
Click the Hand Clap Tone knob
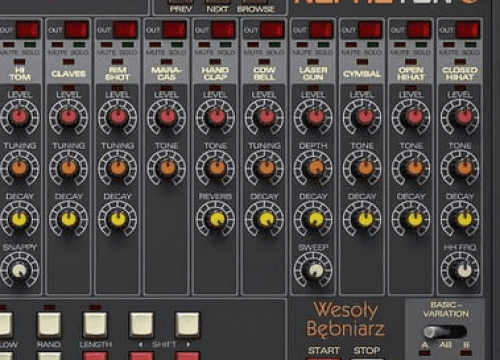click(216, 168)
